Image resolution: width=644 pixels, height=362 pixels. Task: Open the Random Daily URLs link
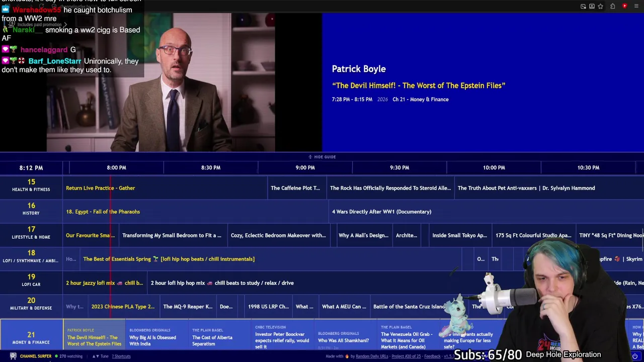[x=371, y=356]
